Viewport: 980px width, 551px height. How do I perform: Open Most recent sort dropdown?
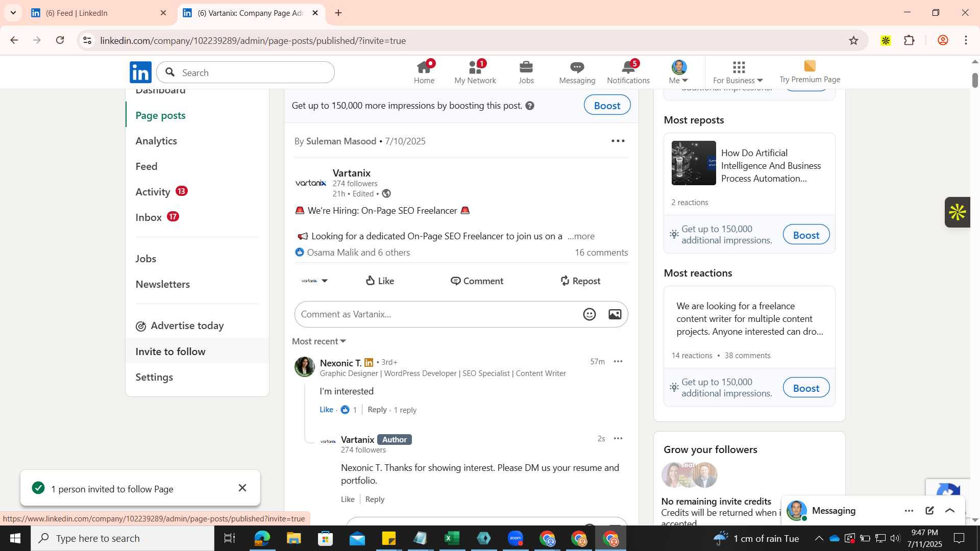point(319,341)
